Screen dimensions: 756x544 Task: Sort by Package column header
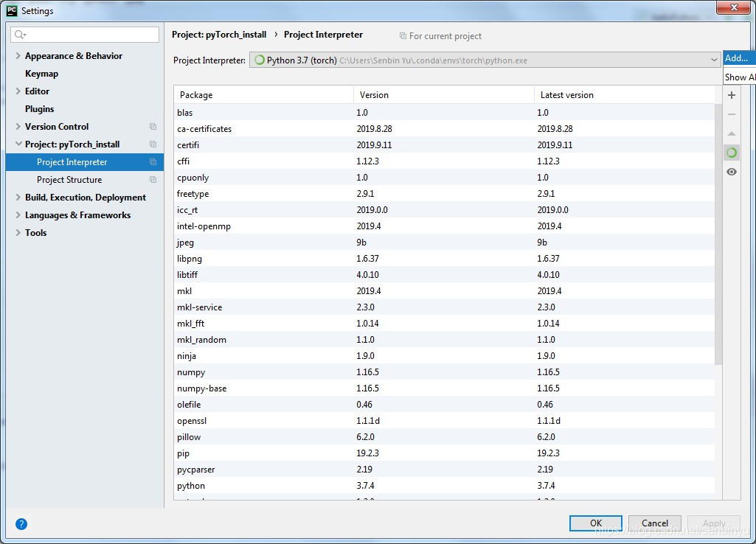pos(264,95)
